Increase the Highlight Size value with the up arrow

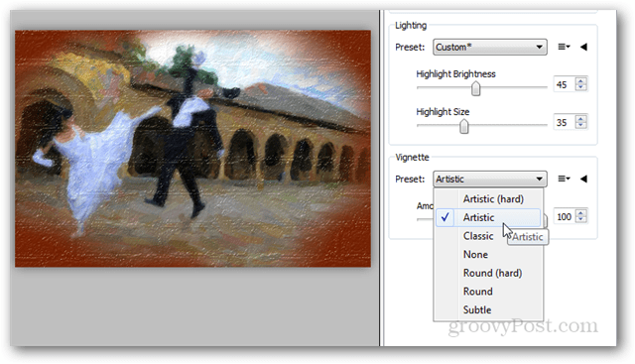pos(581,119)
